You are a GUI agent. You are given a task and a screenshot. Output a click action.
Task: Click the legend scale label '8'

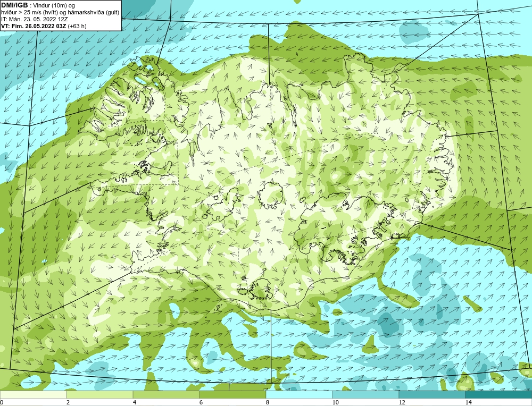pyautogui.click(x=268, y=402)
